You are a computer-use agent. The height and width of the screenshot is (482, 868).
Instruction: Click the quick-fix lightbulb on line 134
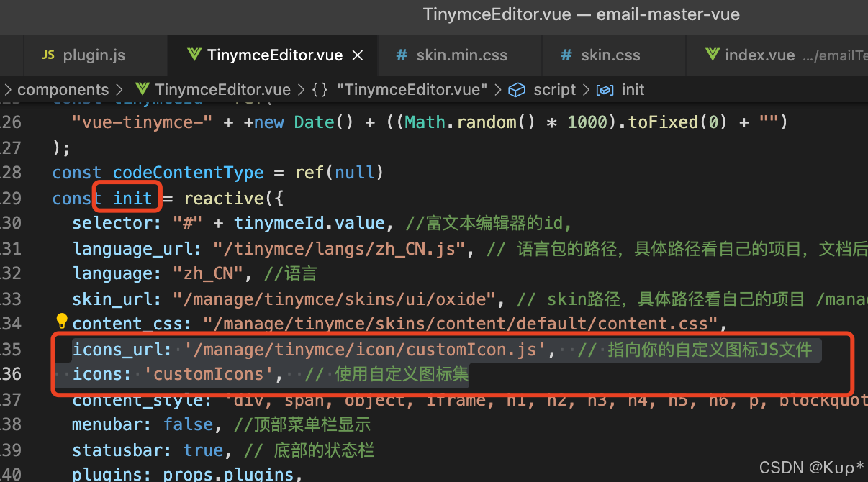(x=61, y=321)
